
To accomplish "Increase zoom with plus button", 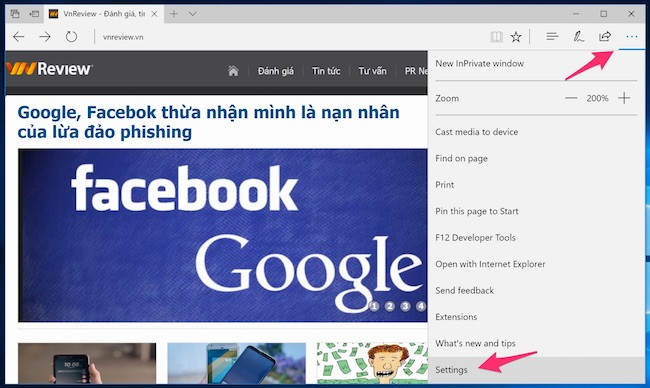I will 624,98.
